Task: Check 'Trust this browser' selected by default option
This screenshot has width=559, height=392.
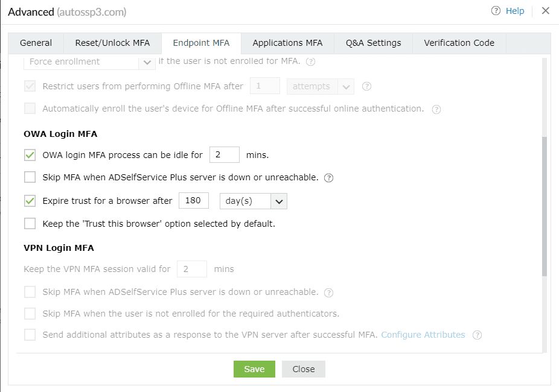Action: [30, 224]
